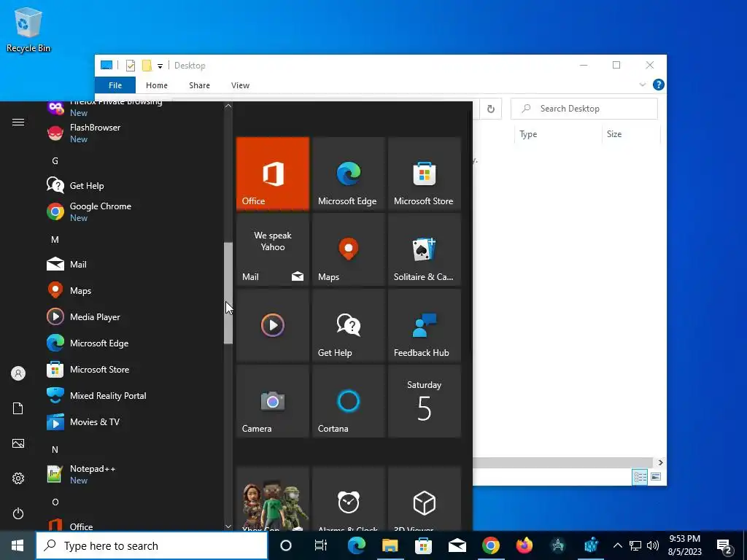
Task: Select the G letter group header
Action: click(55, 161)
